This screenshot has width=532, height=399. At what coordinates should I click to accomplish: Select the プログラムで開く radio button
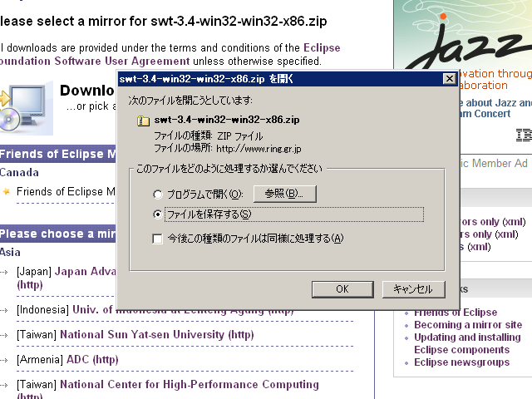[158, 195]
